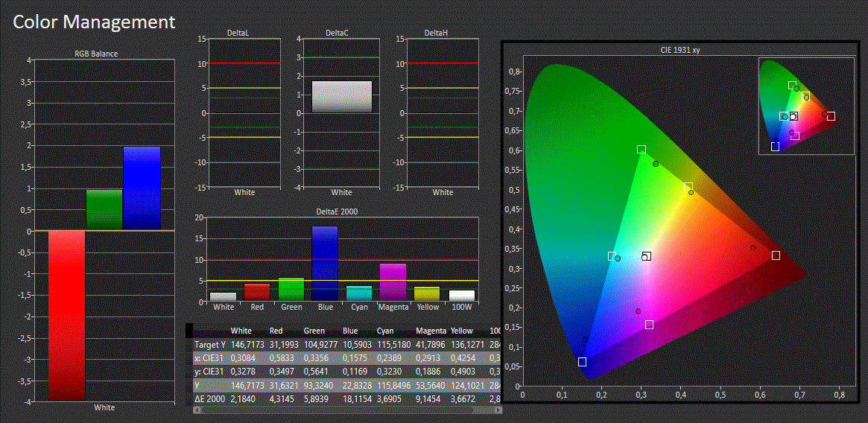Click the measured magenta dot on main CIE chart
The image size is (868, 423).
pyautogui.click(x=638, y=311)
